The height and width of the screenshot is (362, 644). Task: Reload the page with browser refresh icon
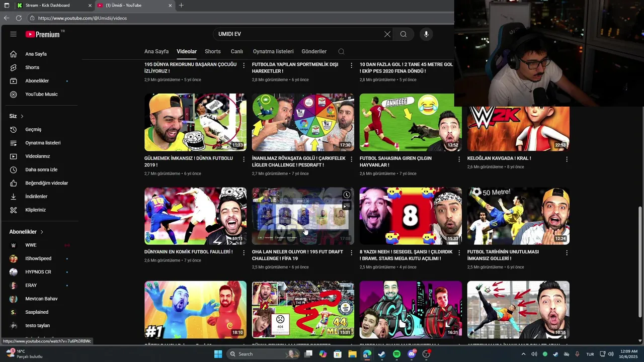[19, 18]
